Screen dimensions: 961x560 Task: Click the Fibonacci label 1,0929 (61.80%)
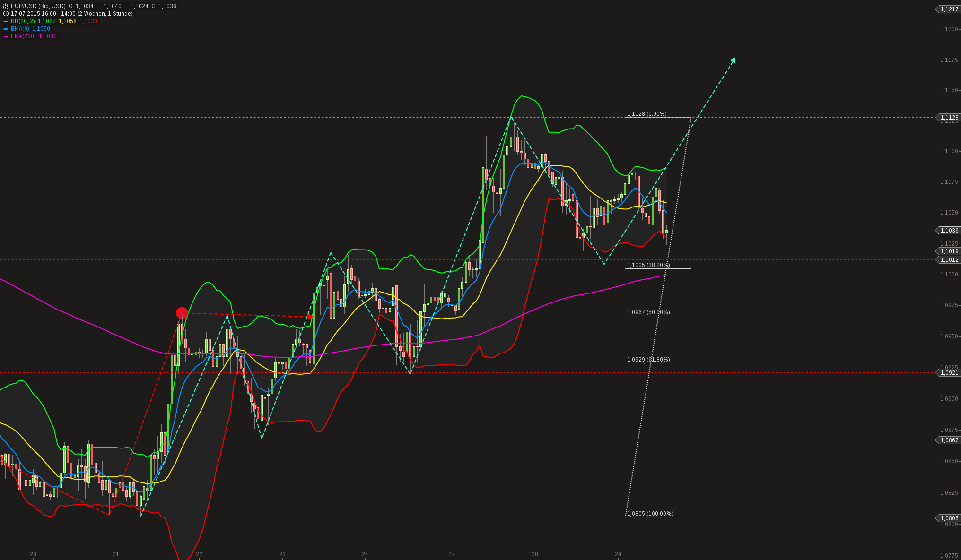(x=648, y=360)
